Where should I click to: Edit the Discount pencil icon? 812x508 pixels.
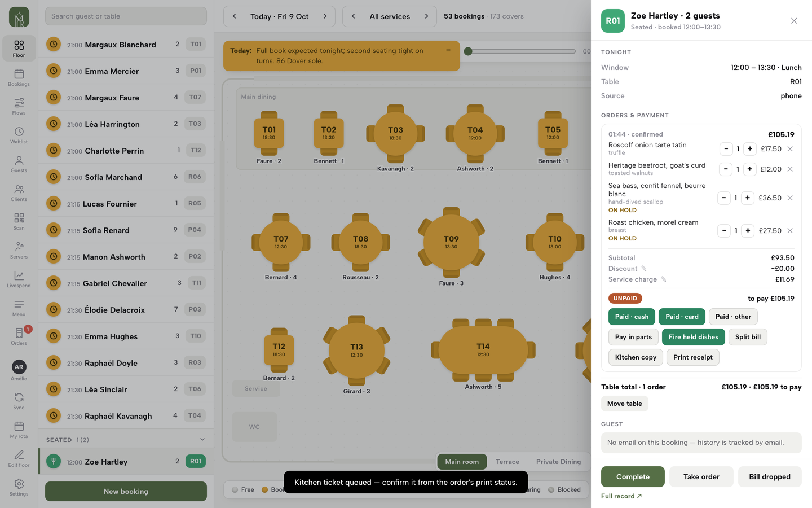[644, 269]
